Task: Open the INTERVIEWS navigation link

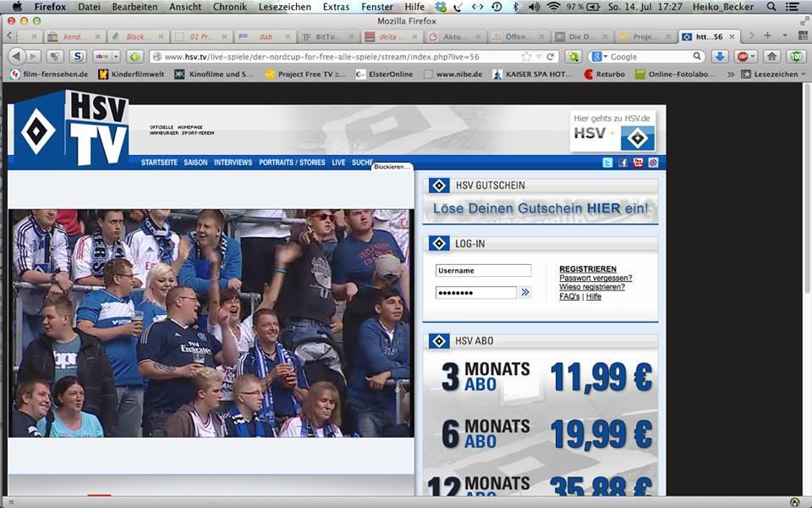Action: (x=233, y=163)
